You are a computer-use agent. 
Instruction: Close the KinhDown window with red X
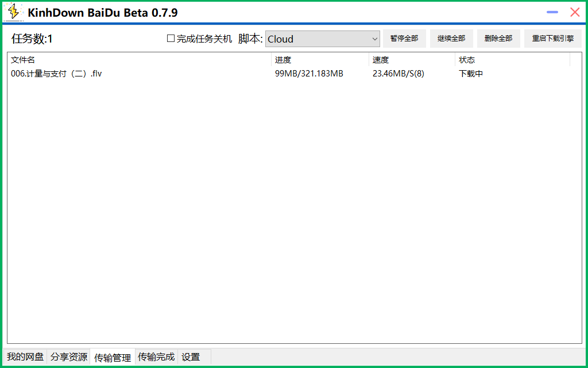[574, 12]
